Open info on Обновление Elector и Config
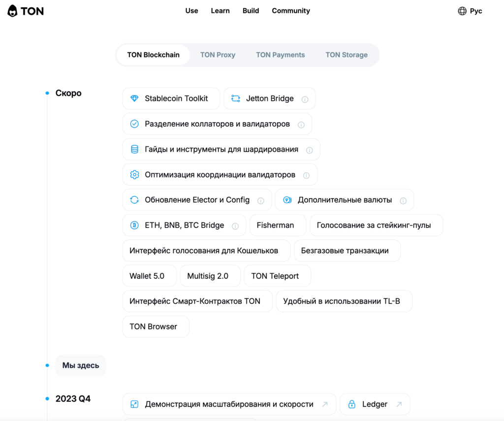504x421 pixels. [x=261, y=200]
